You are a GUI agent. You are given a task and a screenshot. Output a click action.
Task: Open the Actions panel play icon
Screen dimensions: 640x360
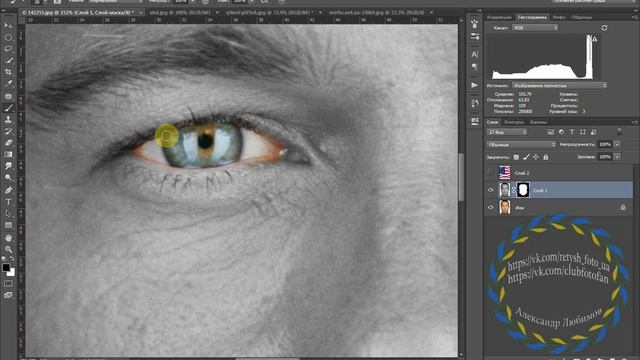[475, 85]
